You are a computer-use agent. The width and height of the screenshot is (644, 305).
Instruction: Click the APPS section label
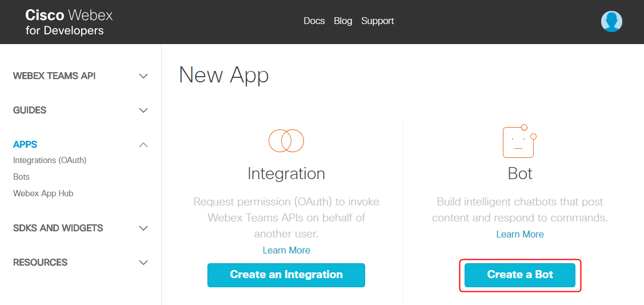25,145
